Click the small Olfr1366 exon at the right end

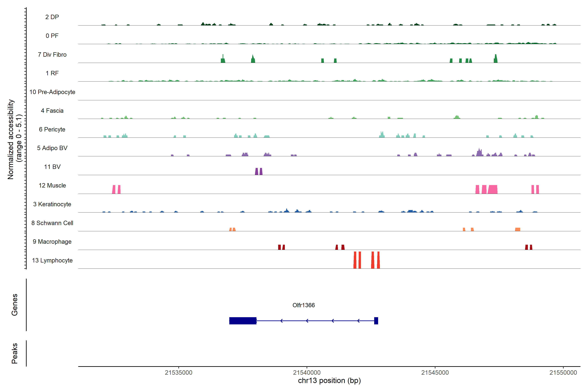376,321
